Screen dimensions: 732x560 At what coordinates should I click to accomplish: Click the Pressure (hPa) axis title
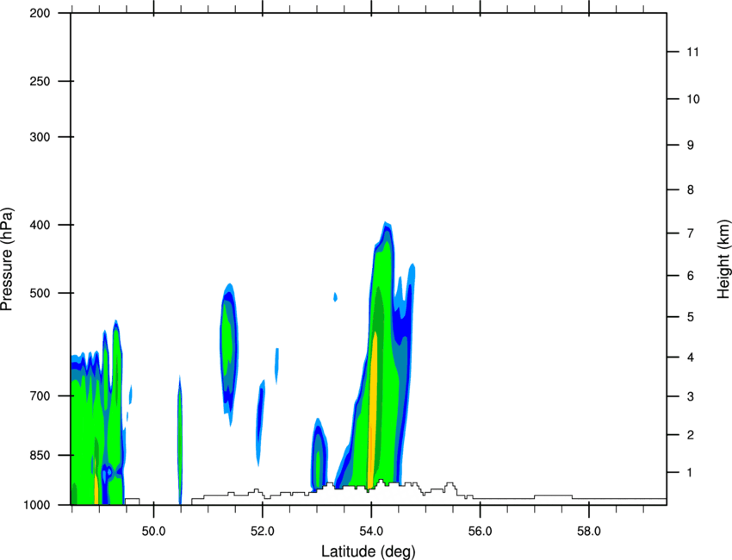click(x=7, y=259)
